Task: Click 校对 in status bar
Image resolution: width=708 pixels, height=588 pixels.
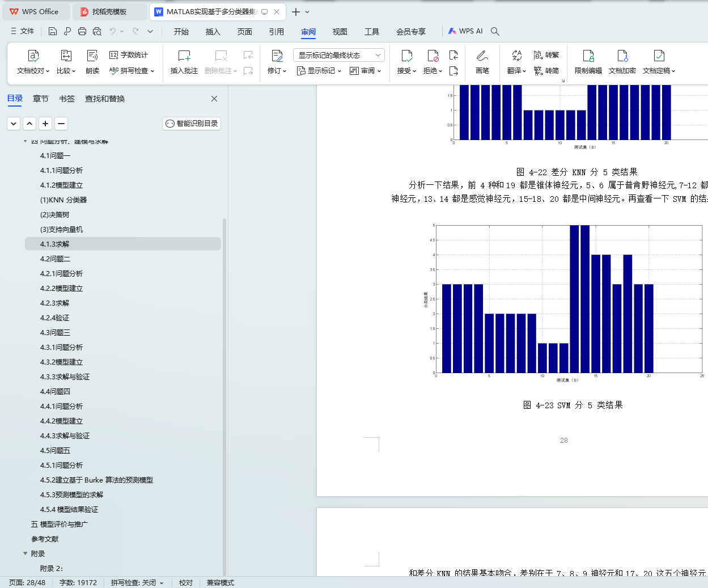Action: point(186,582)
